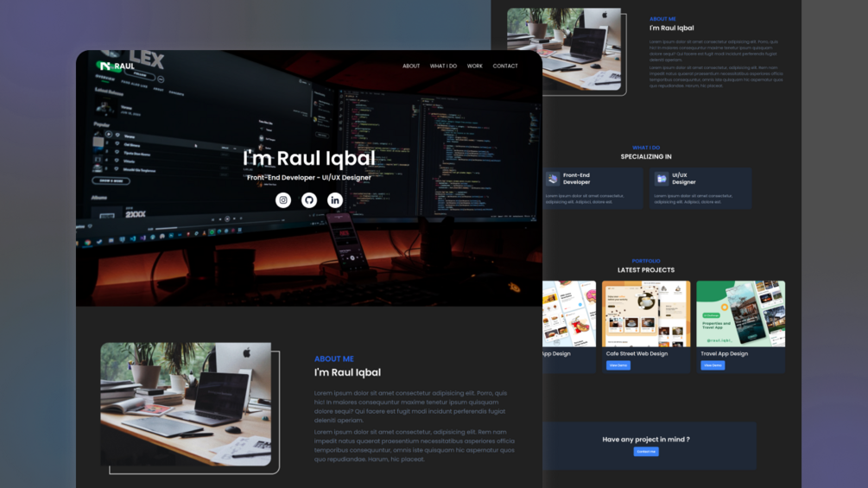Viewport: 868px width, 488px height.
Task: Click the Front-End Developer card icon
Action: click(553, 179)
